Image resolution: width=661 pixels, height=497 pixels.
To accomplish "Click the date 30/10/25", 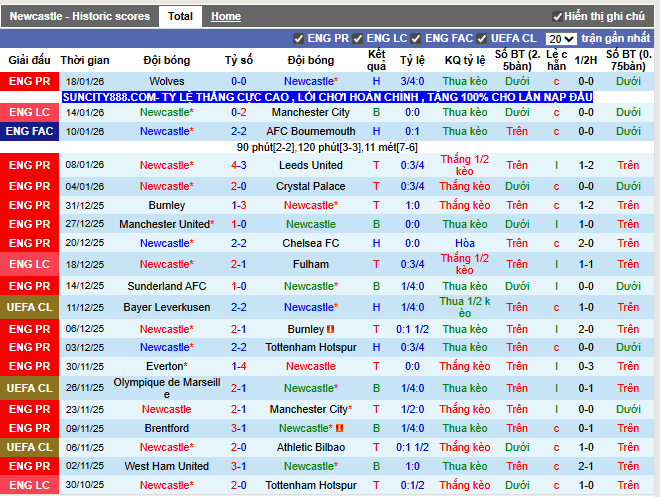I will pyautogui.click(x=85, y=485).
